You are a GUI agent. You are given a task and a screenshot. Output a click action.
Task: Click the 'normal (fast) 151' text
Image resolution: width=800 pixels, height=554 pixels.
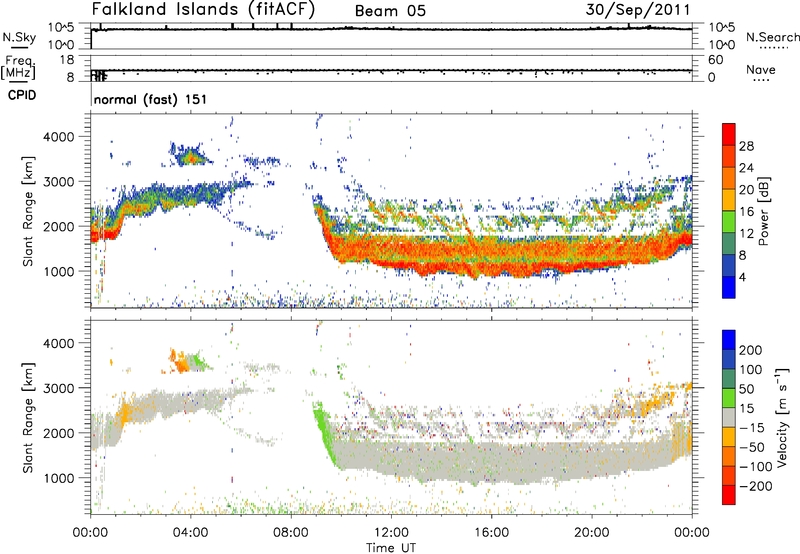click(151, 99)
